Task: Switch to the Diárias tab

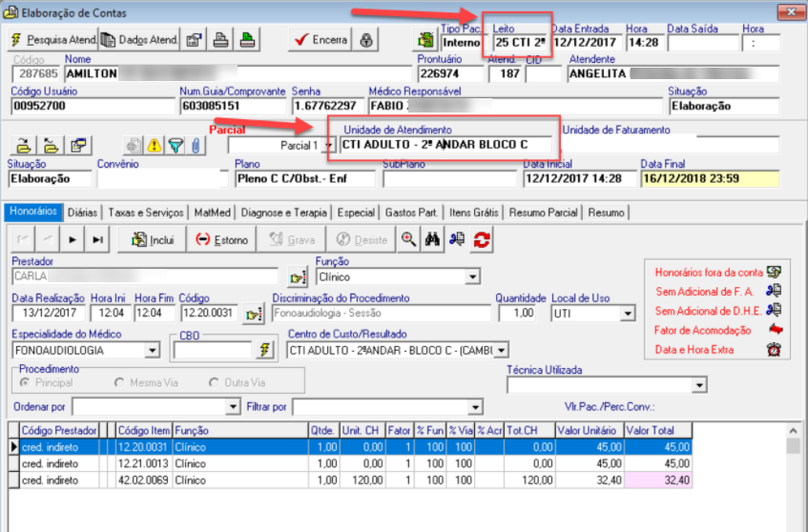Action: [82, 213]
